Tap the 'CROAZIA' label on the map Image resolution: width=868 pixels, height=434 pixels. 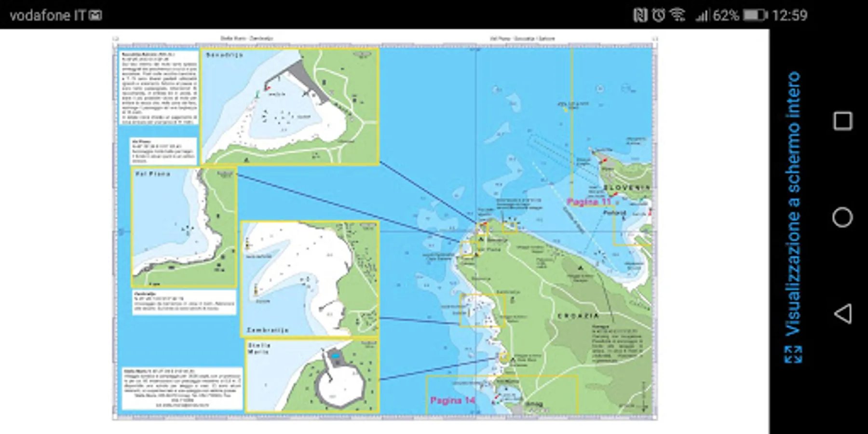pos(578,316)
